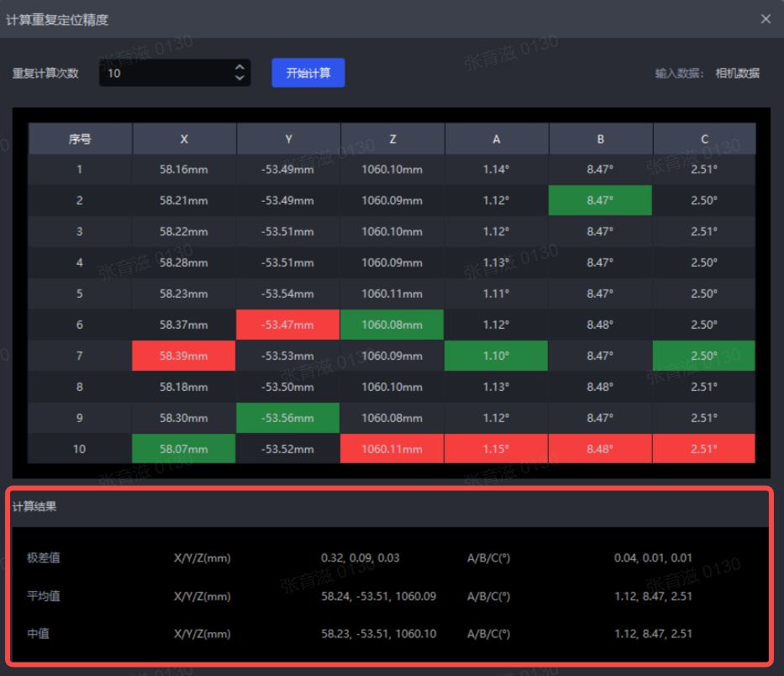Select green-highlighted cell 58.07mm
Screen dimensions: 784x676
pos(184,449)
